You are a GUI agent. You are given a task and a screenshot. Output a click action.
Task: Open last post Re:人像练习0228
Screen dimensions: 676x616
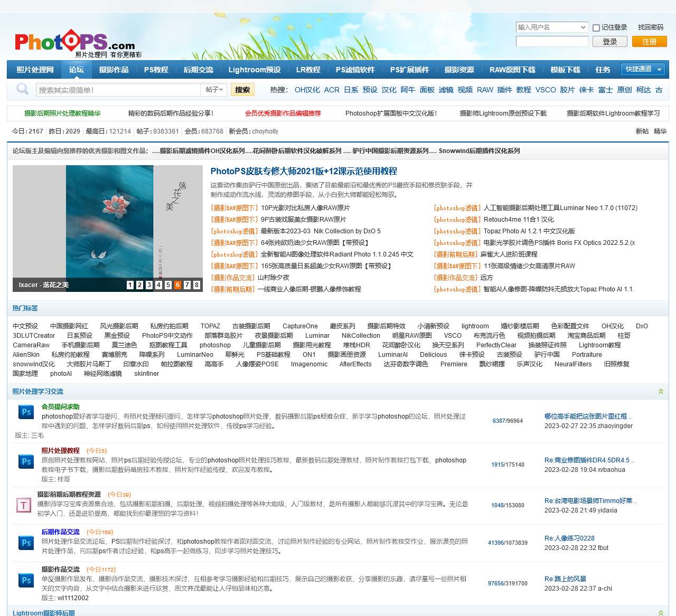pos(569,538)
